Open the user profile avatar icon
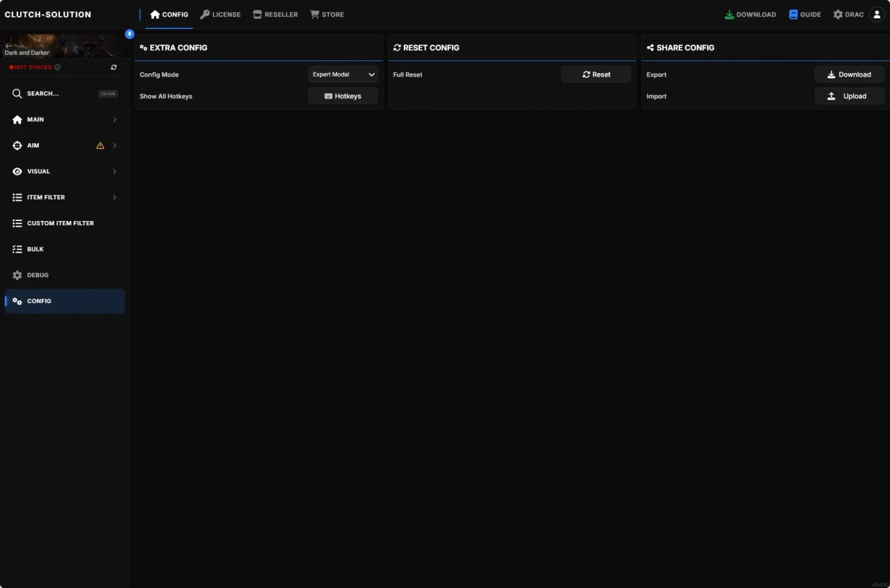 877,15
